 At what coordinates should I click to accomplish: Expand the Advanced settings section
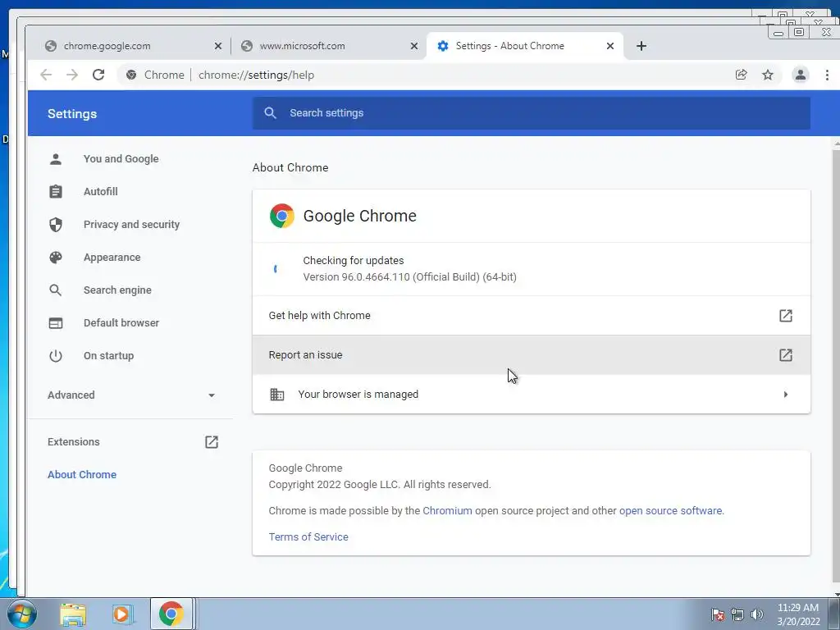pos(131,395)
